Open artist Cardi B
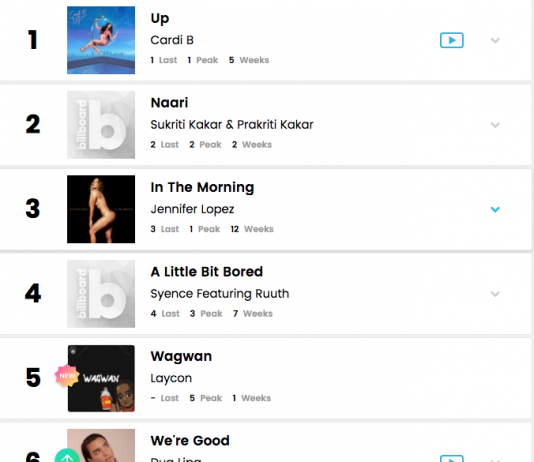Viewport: 534px width, 462px height. click(172, 40)
